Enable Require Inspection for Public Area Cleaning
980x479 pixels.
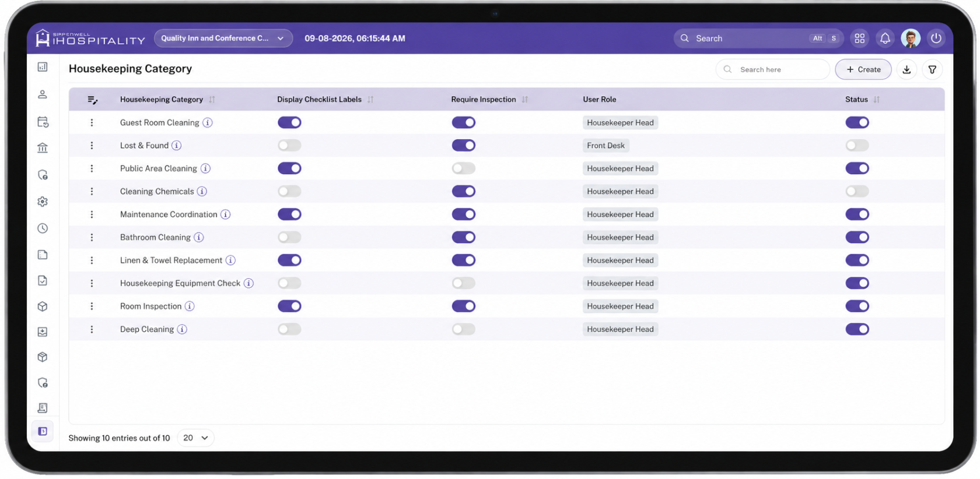click(464, 168)
